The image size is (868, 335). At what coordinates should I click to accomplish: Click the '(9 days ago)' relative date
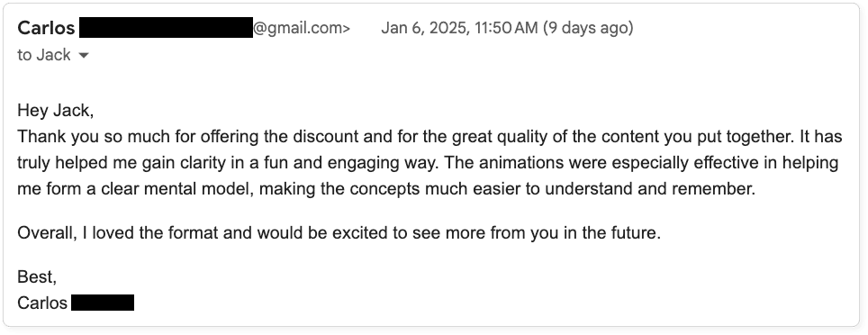point(588,28)
